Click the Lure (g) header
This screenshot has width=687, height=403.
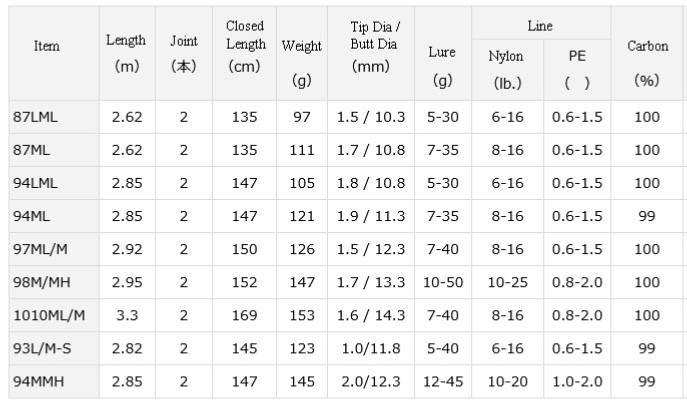point(443,53)
